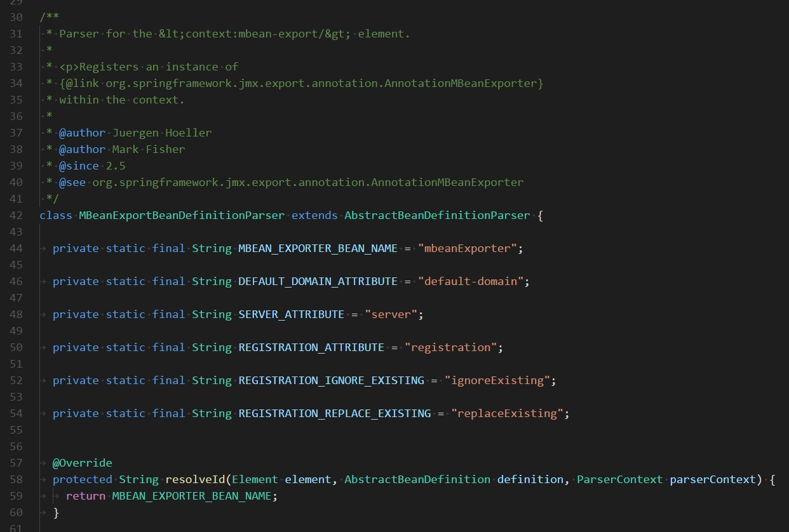Click the @see AnnotationMBeanExporter reference line
The height and width of the screenshot is (532, 789).
292,182
